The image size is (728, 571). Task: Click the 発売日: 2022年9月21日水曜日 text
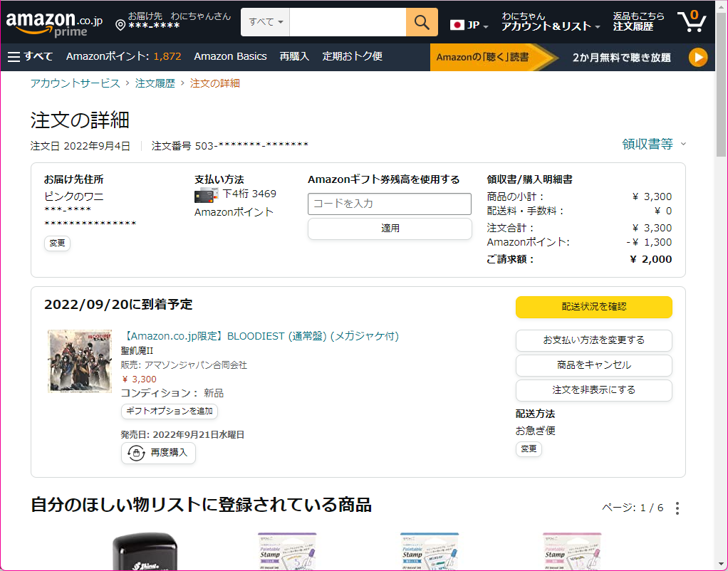point(182,435)
